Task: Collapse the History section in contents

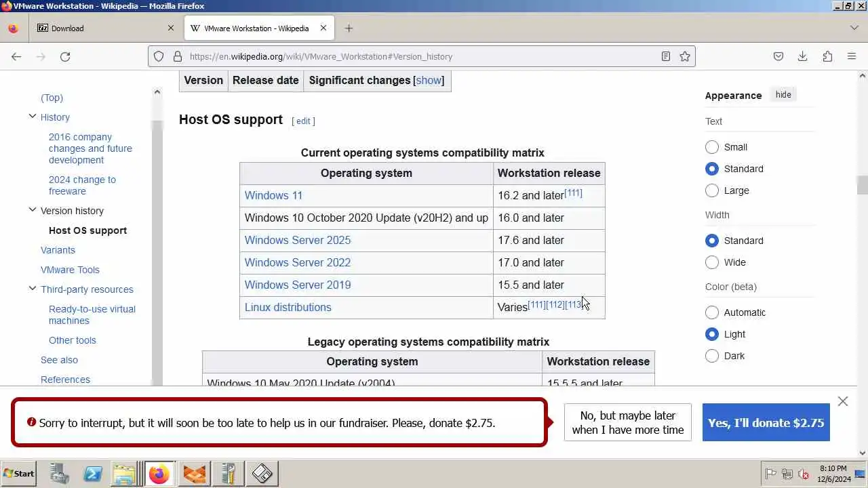Action: click(32, 117)
